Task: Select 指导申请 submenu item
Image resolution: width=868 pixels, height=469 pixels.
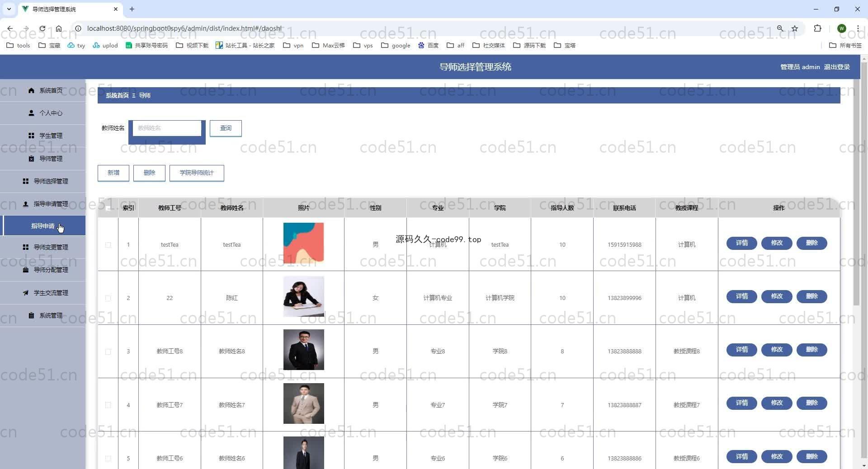Action: [x=43, y=225]
